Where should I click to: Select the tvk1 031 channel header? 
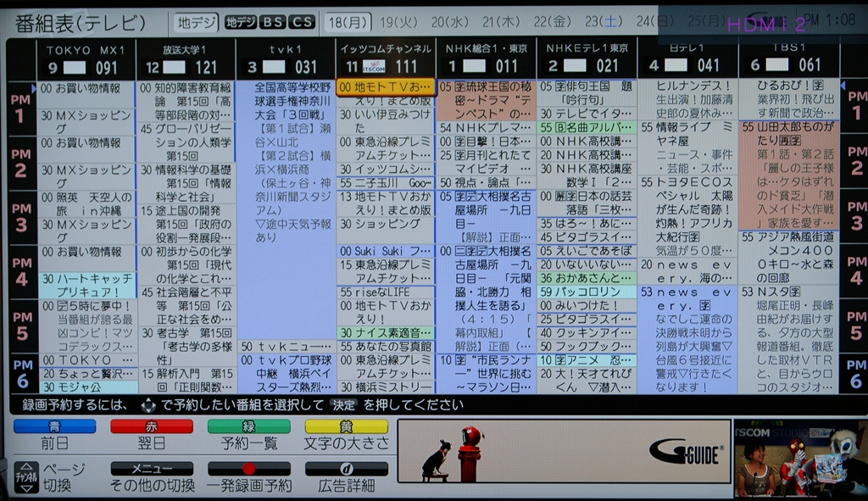pyautogui.click(x=286, y=60)
